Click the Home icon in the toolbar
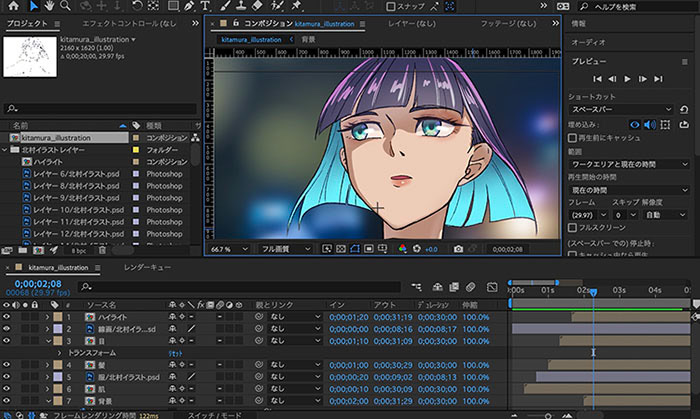Viewport: 700px width, 419px height. [x=14, y=6]
